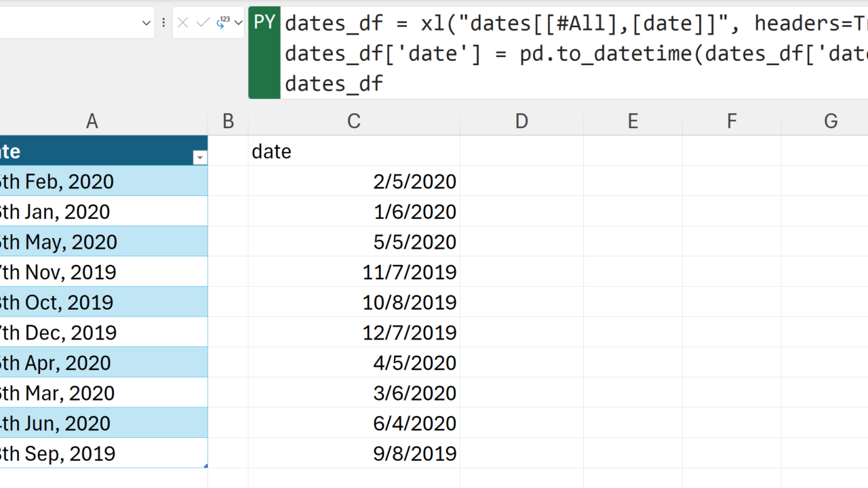
Task: Click the table resize handle below Sep, 2019
Action: click(205, 466)
